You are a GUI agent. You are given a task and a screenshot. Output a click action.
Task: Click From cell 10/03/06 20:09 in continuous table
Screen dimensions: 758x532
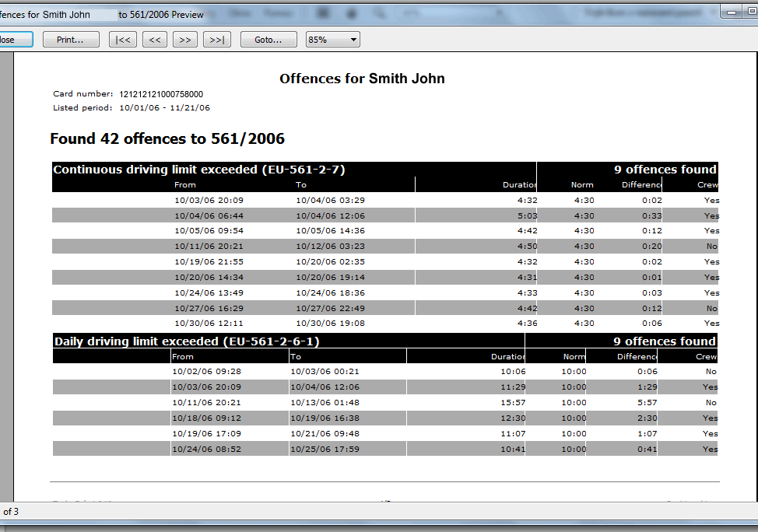pyautogui.click(x=209, y=200)
